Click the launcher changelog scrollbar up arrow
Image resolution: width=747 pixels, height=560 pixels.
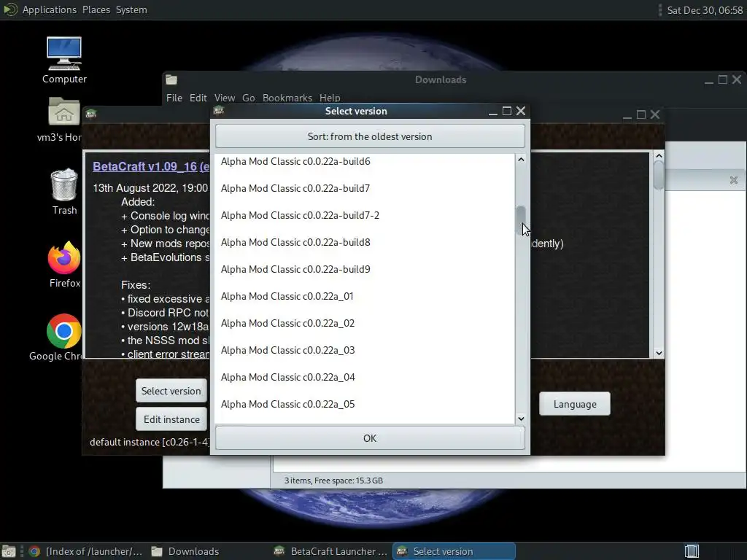point(659,156)
